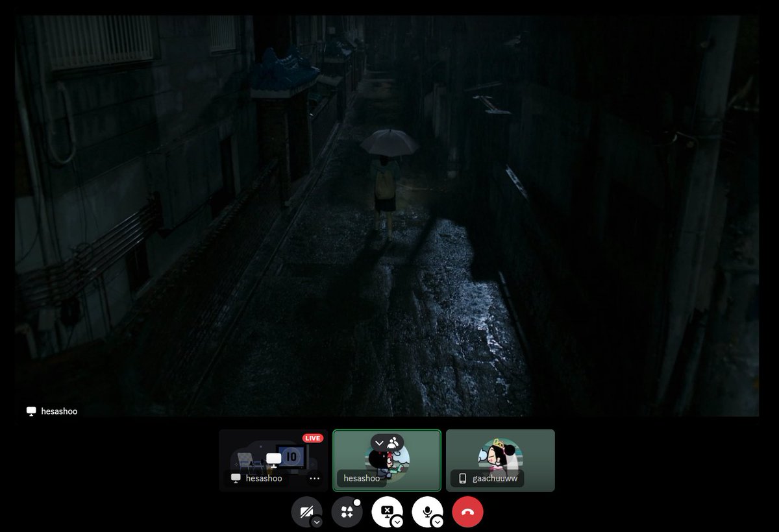Turn on the camera button

coord(306,512)
